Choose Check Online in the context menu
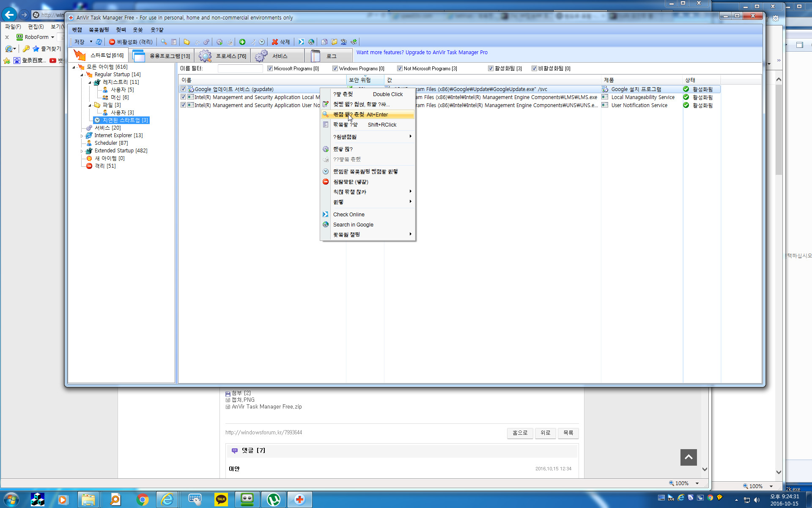The height and width of the screenshot is (508, 812). (368, 215)
